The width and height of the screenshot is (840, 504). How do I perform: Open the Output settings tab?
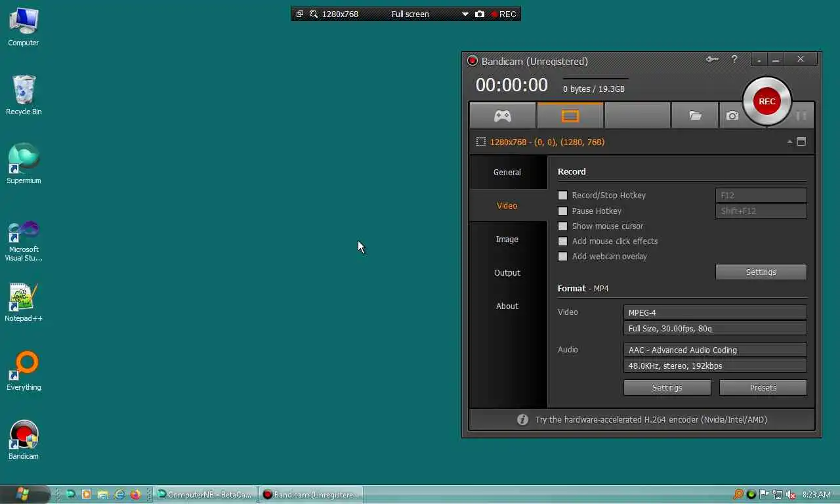click(508, 272)
